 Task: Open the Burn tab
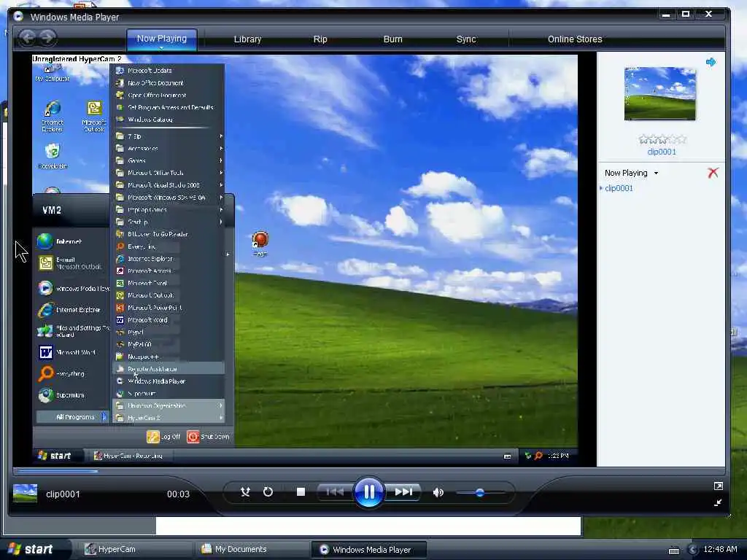tap(393, 39)
